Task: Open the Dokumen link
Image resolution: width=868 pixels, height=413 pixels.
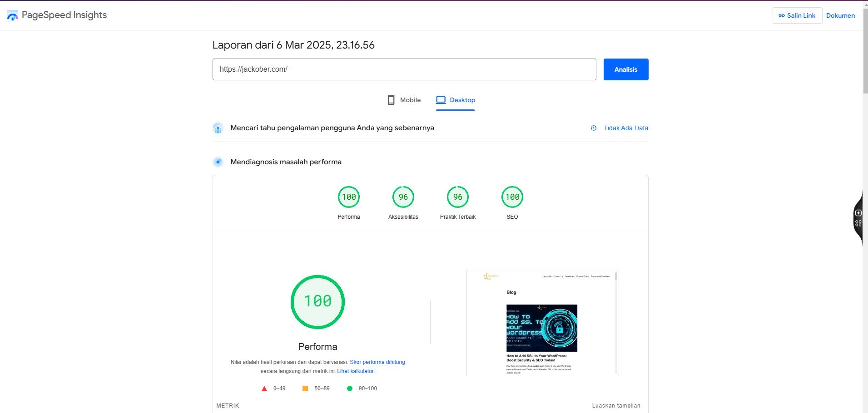Action: [840, 15]
